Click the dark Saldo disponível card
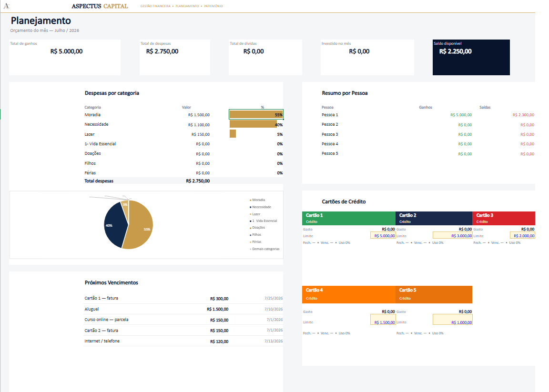Image resolution: width=549 pixels, height=392 pixels. pyautogui.click(x=471, y=58)
